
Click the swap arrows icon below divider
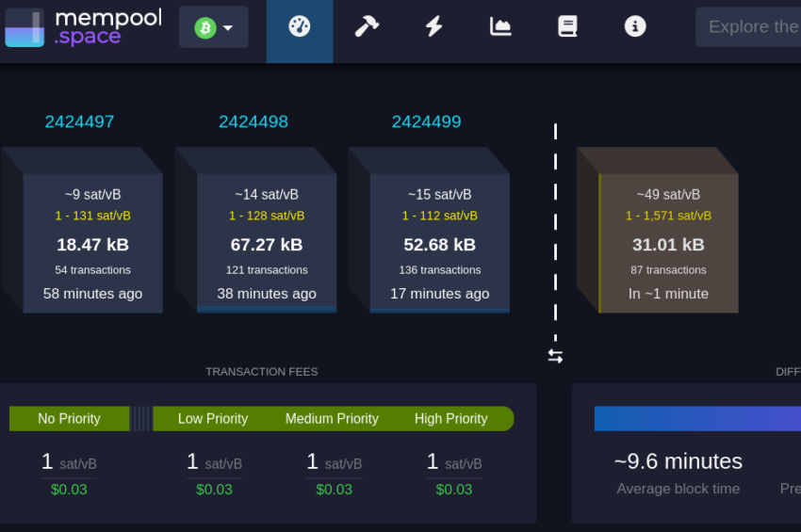(555, 356)
